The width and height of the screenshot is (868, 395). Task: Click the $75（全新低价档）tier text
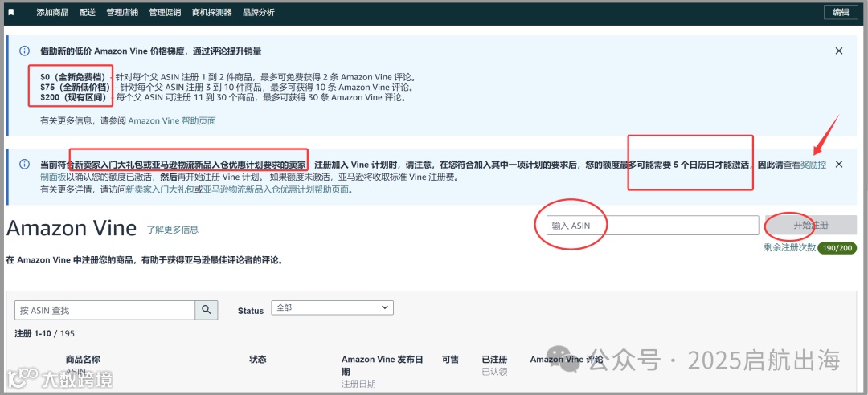76,88
